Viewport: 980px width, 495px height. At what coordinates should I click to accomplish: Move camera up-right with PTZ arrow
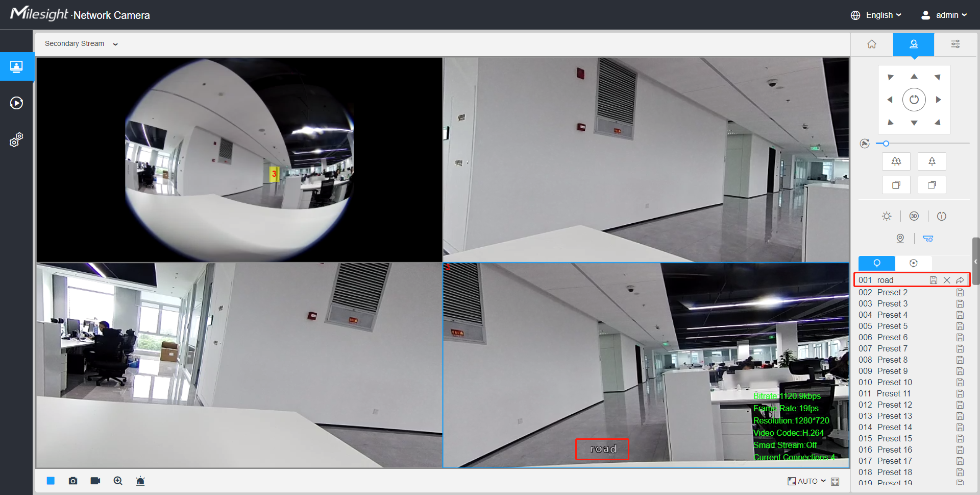click(938, 77)
